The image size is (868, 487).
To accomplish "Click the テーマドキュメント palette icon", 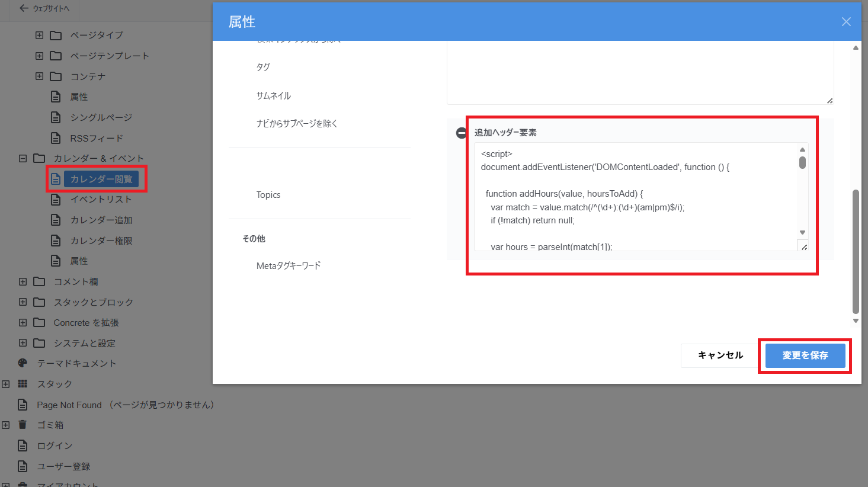I will click(x=23, y=363).
